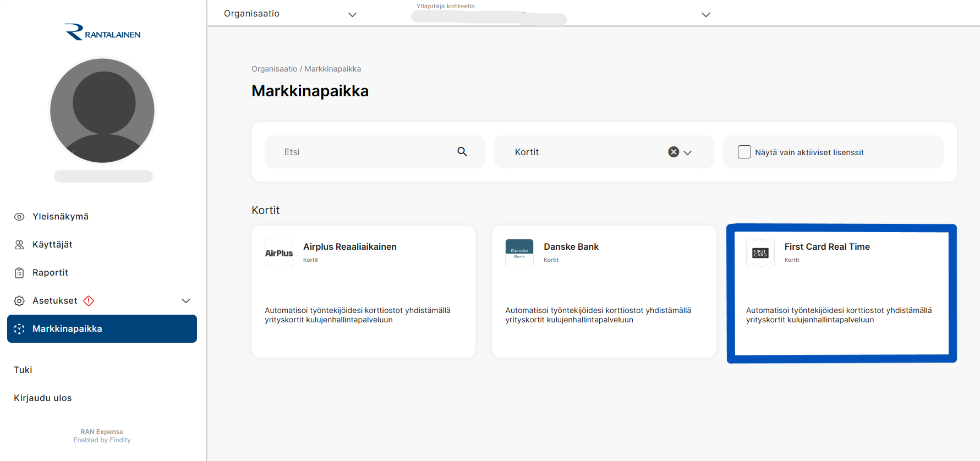Click the Markkinapaikka page heading
980x461 pixels.
click(310, 91)
